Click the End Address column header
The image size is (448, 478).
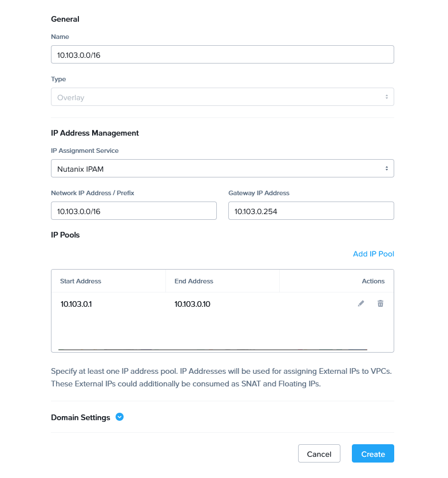[194, 281]
